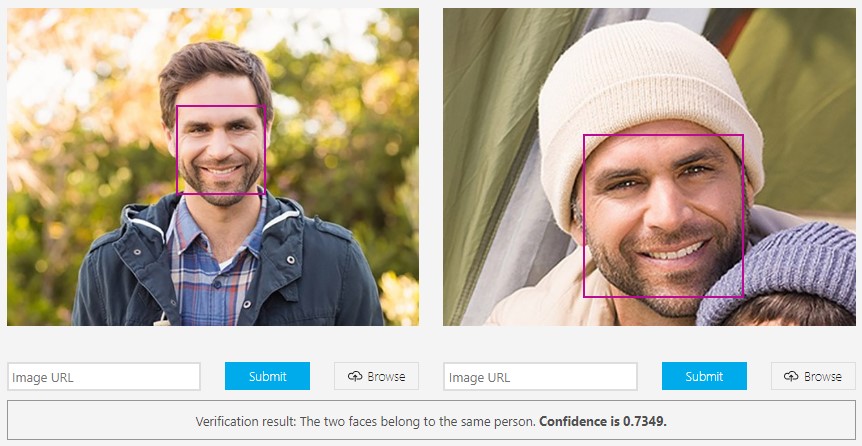The height and width of the screenshot is (446, 862).
Task: Click the cloud upload icon beside the right Browse
Action: tap(791, 376)
